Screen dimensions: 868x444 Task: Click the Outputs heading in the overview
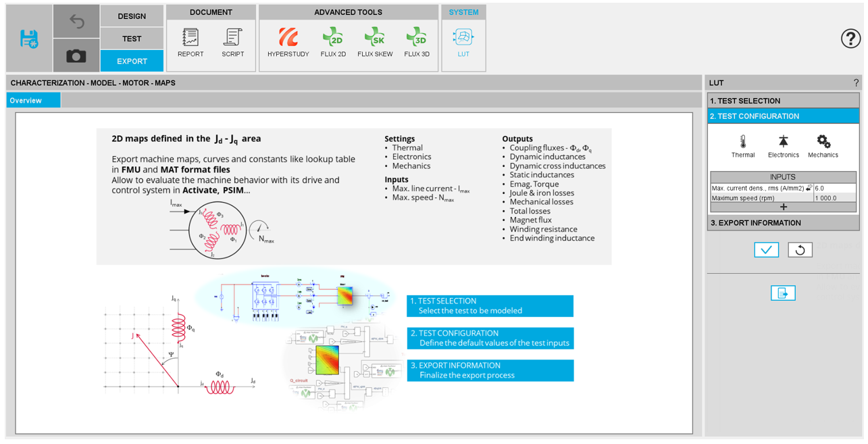[x=517, y=139]
